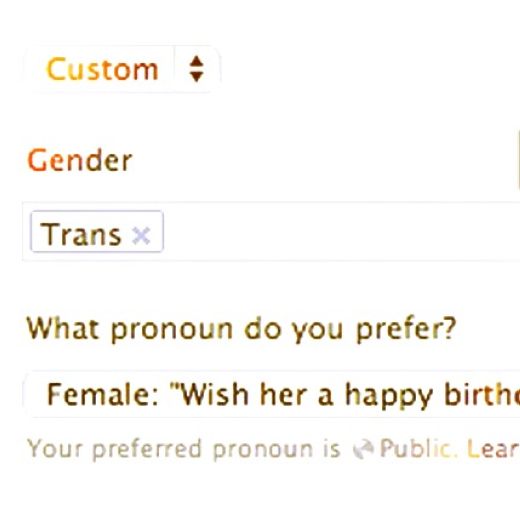Expand the Female pronoun preference dropdown
520x517 pixels.
click(272, 394)
